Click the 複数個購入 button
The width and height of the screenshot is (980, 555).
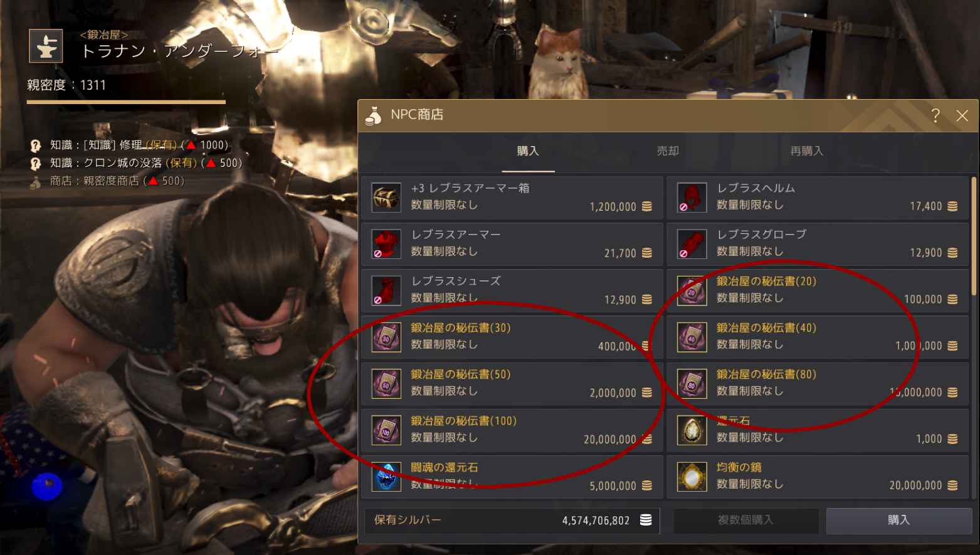746,520
